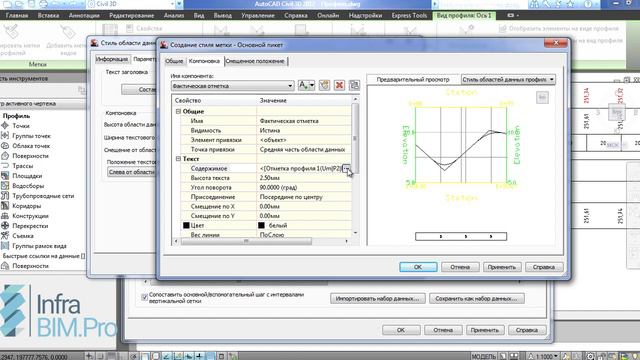Open the Аннотации ribbon tab

click(x=84, y=16)
